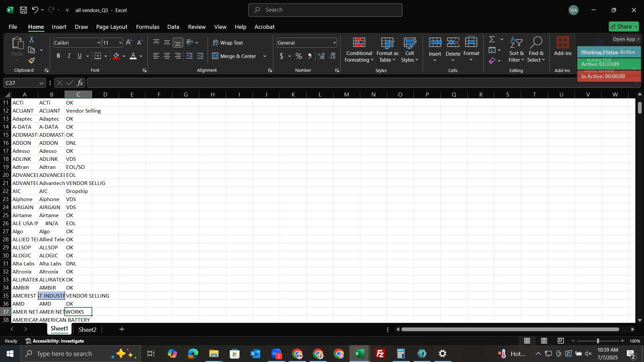Screen dimensions: 644x362
Task: Toggle Bottom Align vertical alignment
Action: [x=178, y=43]
